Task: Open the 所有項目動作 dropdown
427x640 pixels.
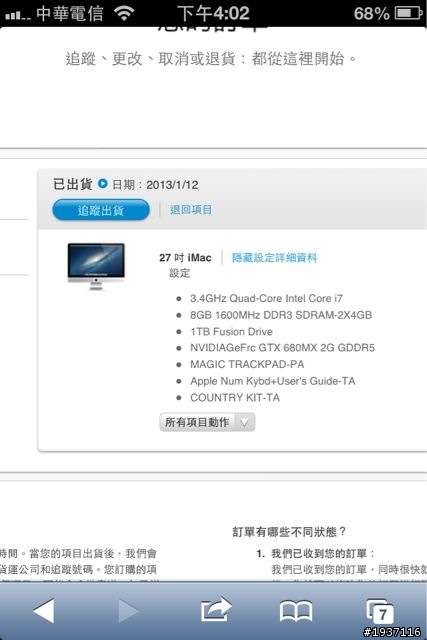Action: click(207, 422)
